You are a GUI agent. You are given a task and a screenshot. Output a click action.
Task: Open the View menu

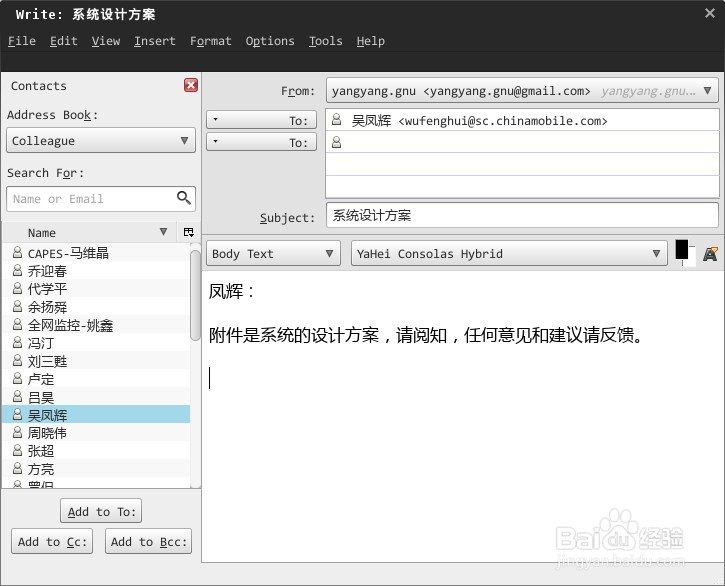pos(105,41)
